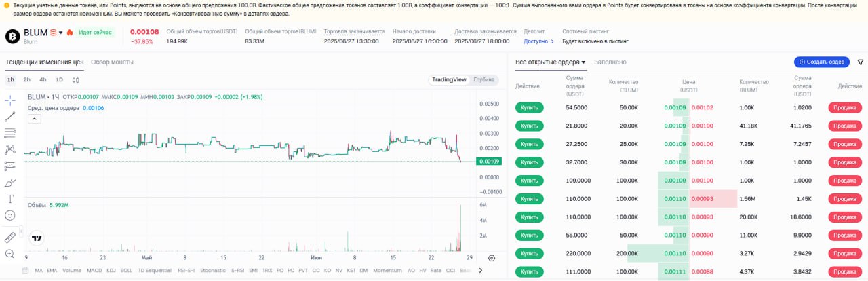This screenshot has height=281, width=868.
Task: Switch chart to 'Глубина' depth view
Action: coord(484,80)
